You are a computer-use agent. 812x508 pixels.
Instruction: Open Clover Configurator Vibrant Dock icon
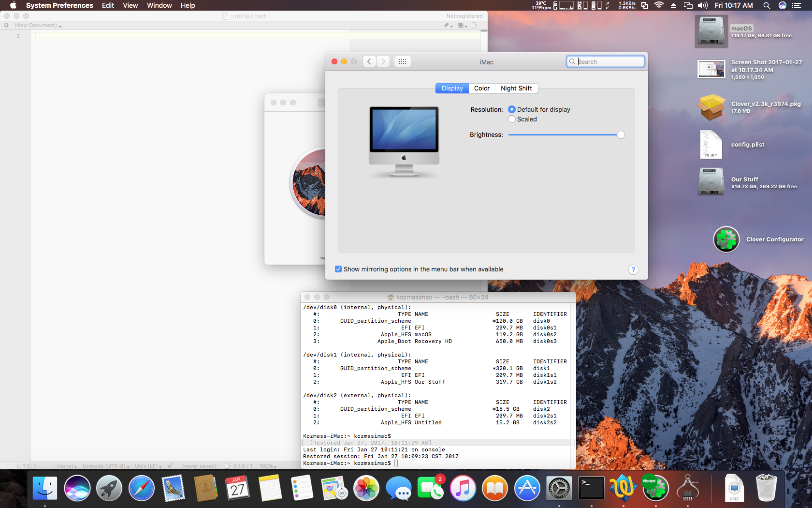tap(656, 488)
